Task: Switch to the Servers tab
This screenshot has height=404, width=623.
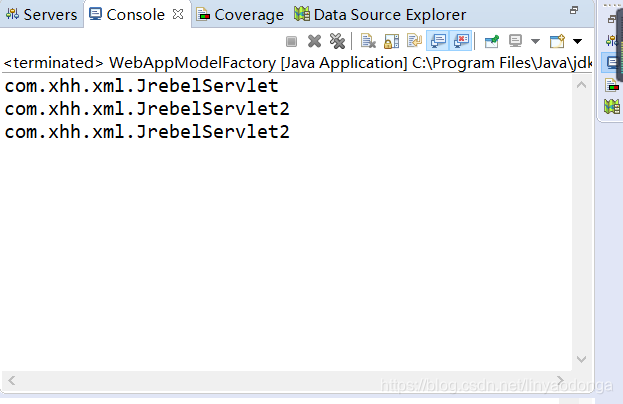Action: click(x=41, y=15)
